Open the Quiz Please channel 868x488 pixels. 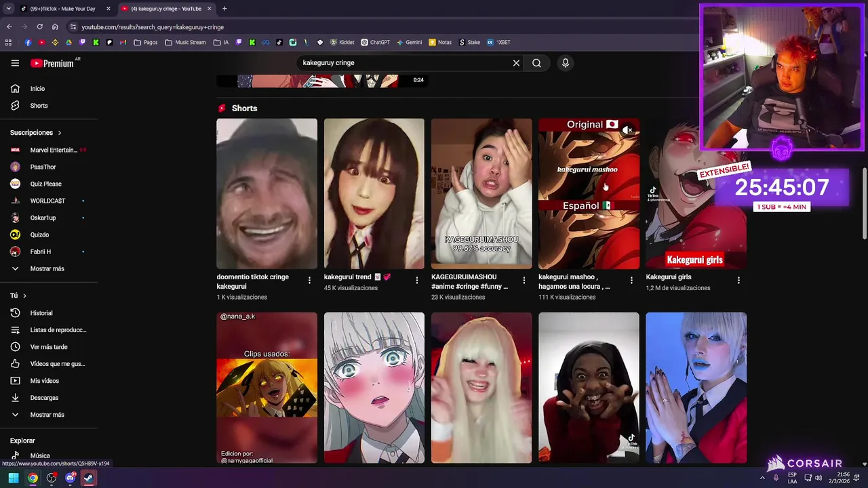point(45,184)
